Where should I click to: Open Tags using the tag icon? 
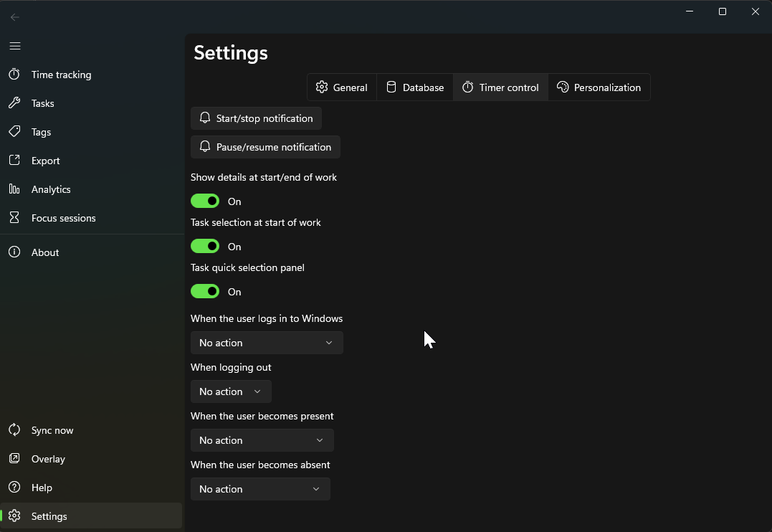[x=14, y=132]
